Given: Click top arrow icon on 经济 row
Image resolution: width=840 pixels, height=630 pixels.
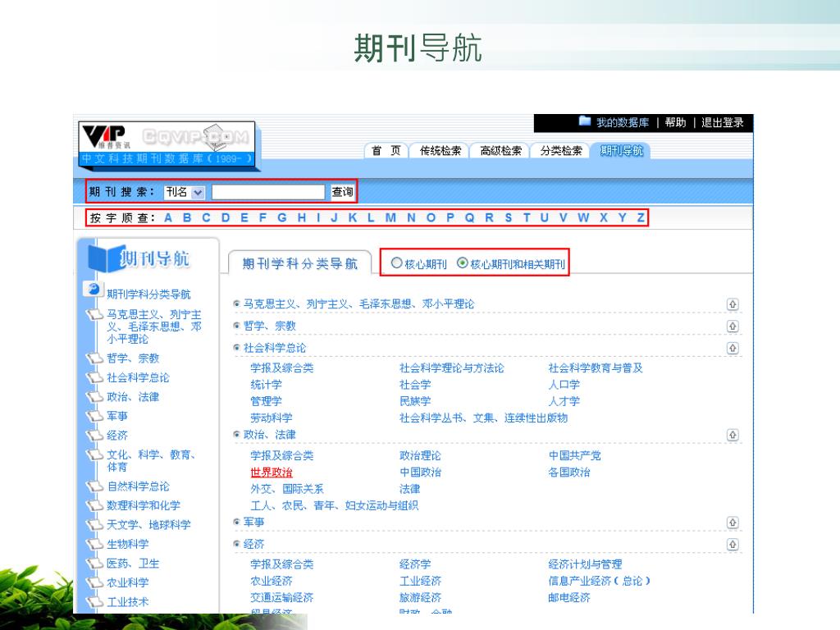Looking at the screenshot, I should click(x=733, y=545).
